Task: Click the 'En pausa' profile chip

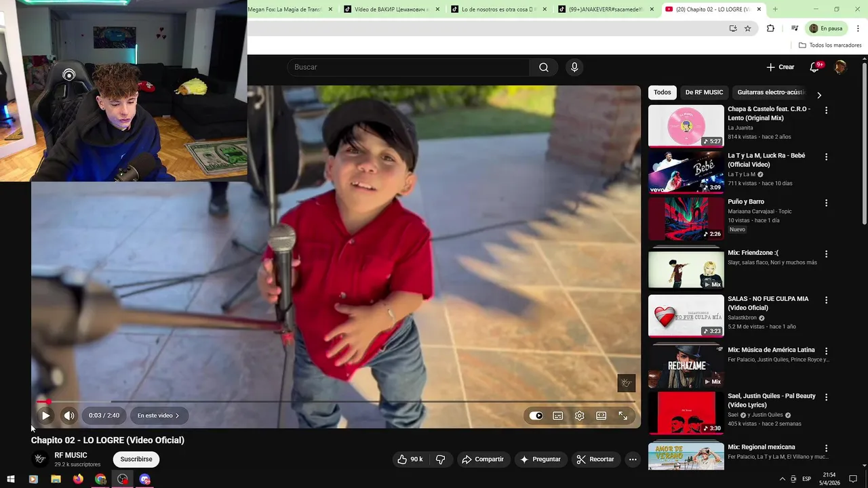Action: click(826, 28)
